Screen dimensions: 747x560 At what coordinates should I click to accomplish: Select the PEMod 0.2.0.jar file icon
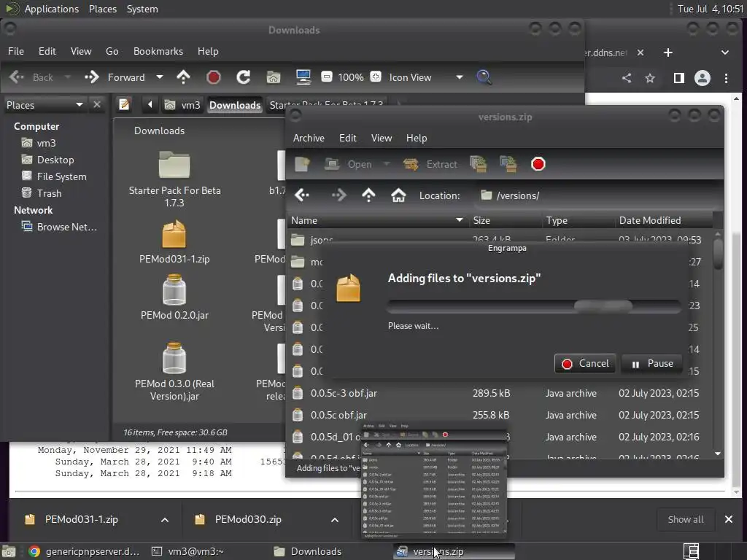point(174,289)
